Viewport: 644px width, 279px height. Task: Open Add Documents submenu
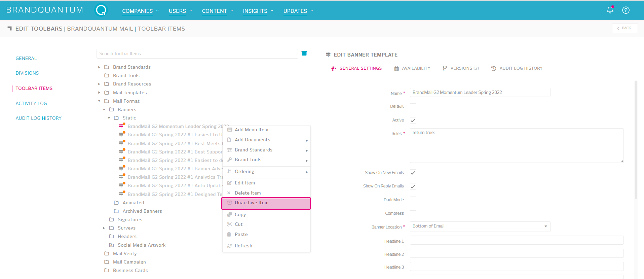click(x=266, y=140)
